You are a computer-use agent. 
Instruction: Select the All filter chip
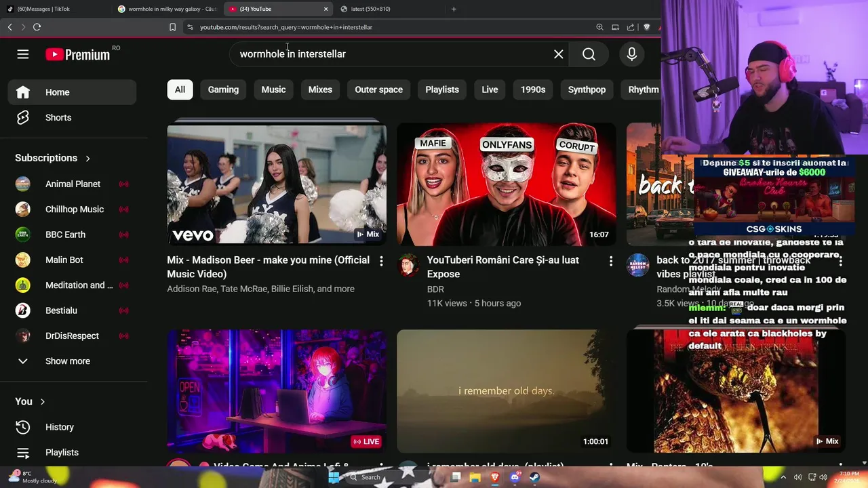point(180,89)
